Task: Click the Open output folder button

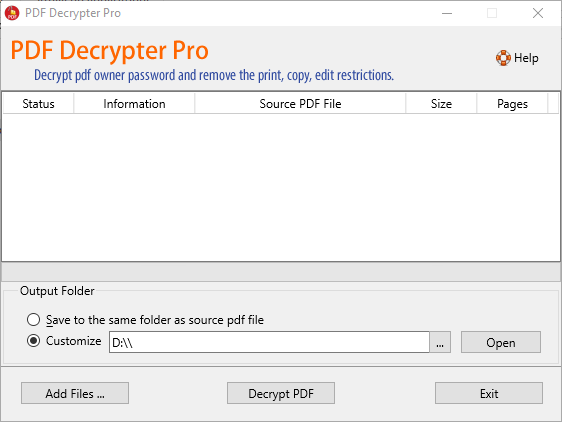Action: (x=501, y=342)
